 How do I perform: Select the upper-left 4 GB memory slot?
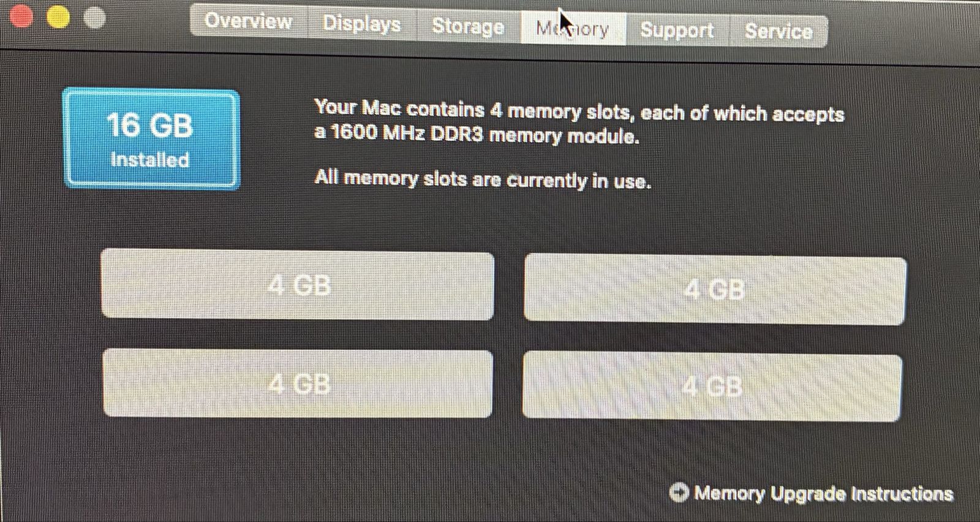[298, 285]
